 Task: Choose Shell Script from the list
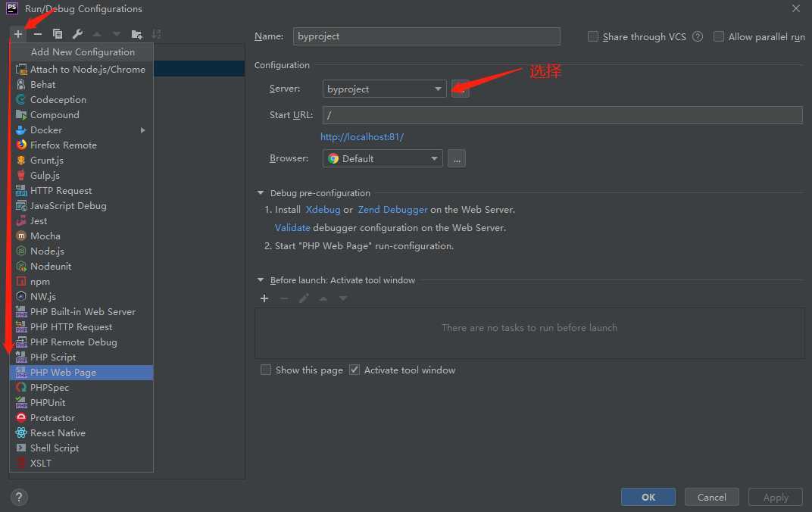81,448
